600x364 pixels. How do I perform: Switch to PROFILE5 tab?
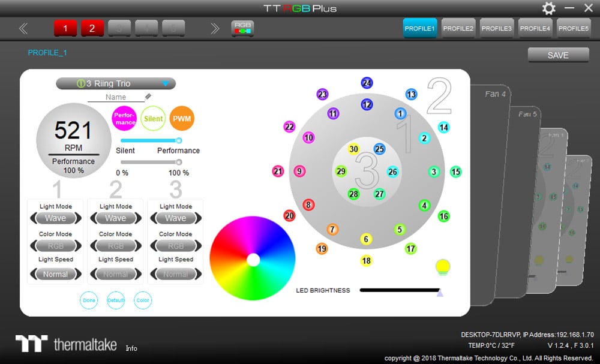(x=574, y=28)
